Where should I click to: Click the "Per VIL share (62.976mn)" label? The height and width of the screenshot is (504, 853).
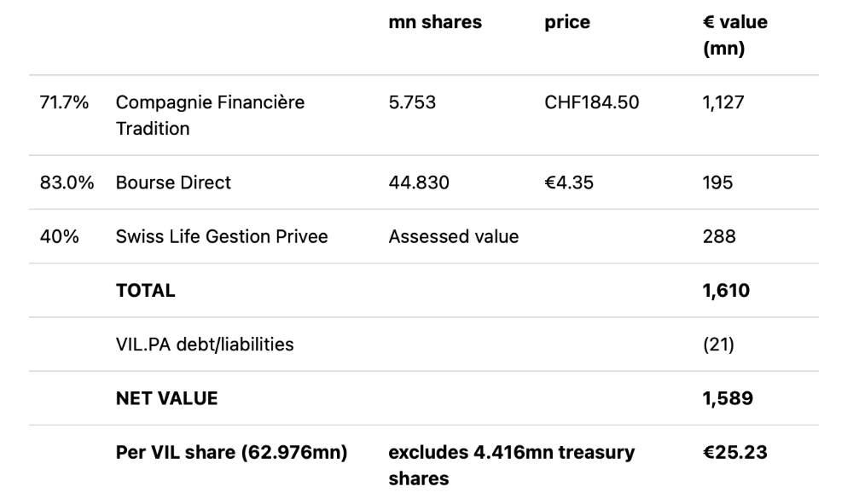(231, 452)
